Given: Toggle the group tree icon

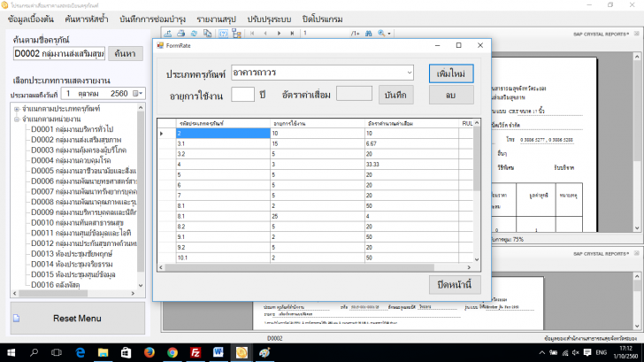Looking at the screenshot, I should 236,34.
